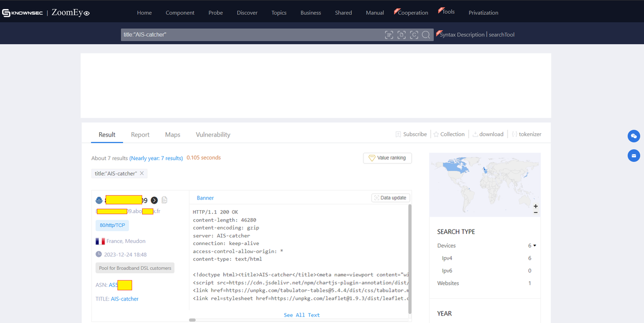The image size is (644, 323).
Task: Click the domain search icon in search bar
Action: (401, 35)
